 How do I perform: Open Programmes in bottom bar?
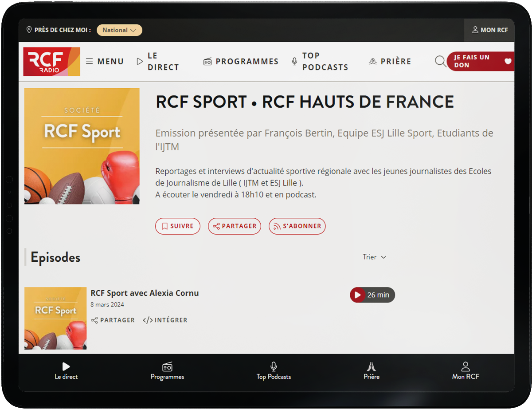click(x=167, y=371)
